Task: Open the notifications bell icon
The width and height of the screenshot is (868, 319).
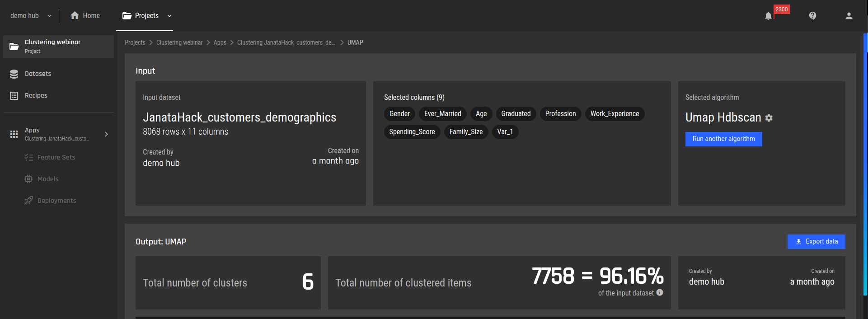Action: coord(768,16)
